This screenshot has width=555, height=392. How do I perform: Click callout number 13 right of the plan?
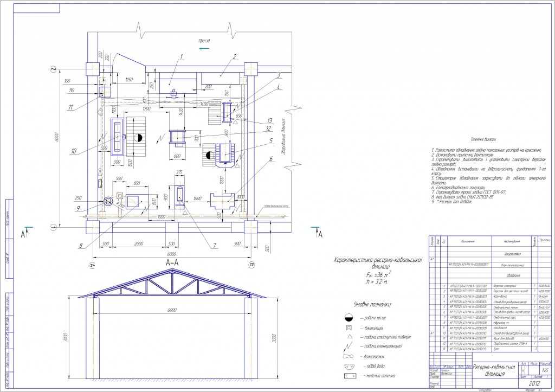[269, 120]
